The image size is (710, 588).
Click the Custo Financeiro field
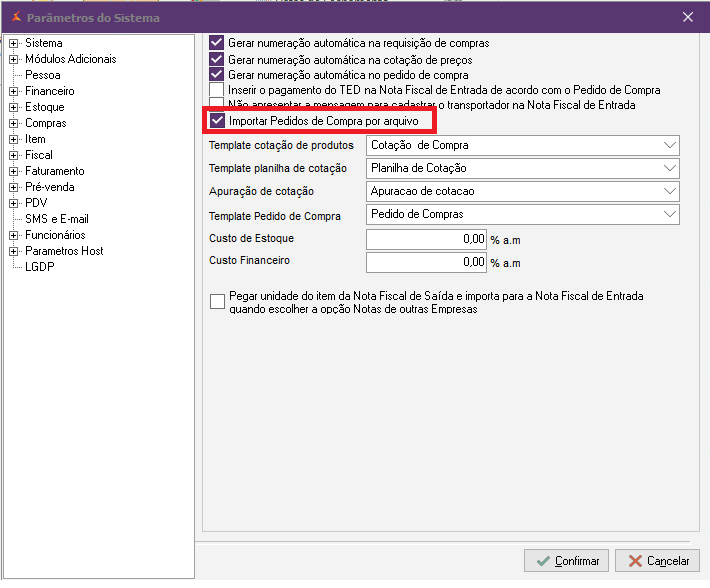coord(426,262)
